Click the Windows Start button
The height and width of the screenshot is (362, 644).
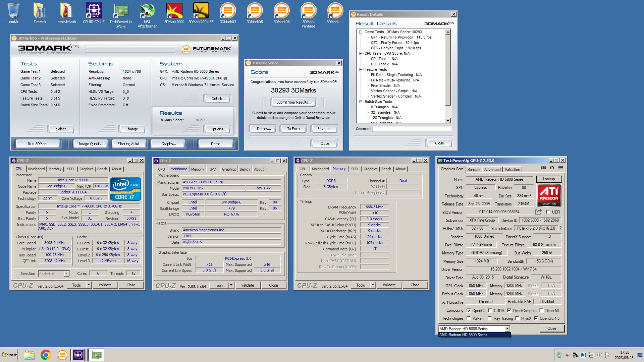9,355
